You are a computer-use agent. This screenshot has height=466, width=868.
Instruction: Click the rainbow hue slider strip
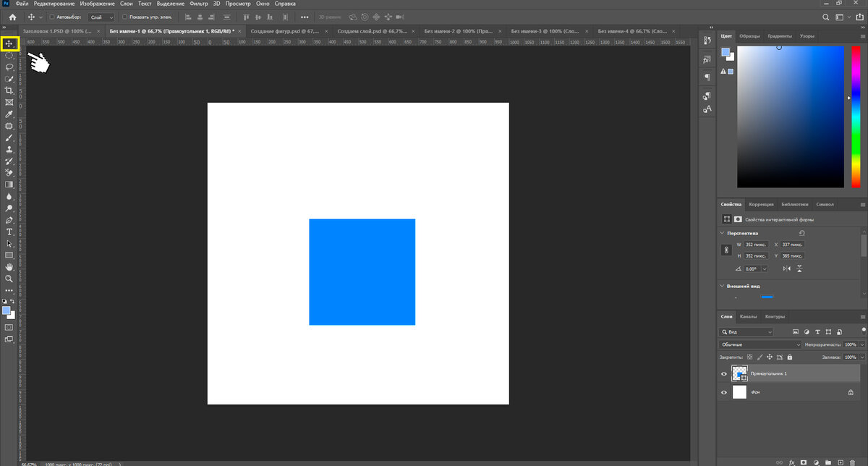(856, 116)
